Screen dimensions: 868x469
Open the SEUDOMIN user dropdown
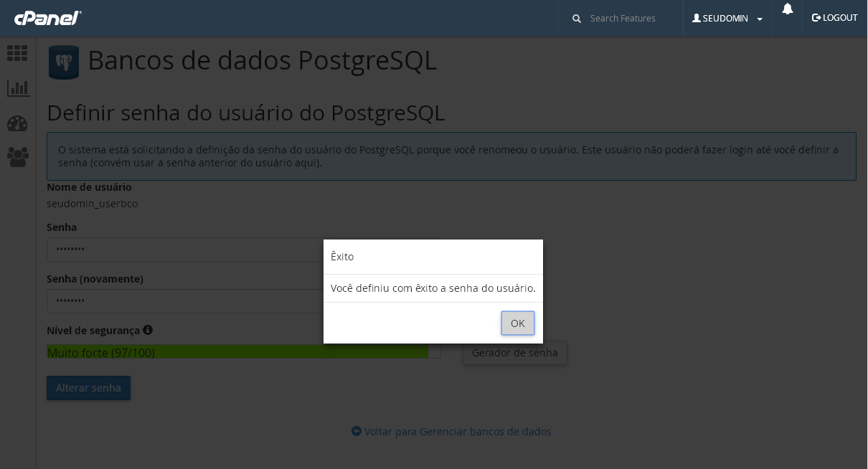click(x=727, y=19)
